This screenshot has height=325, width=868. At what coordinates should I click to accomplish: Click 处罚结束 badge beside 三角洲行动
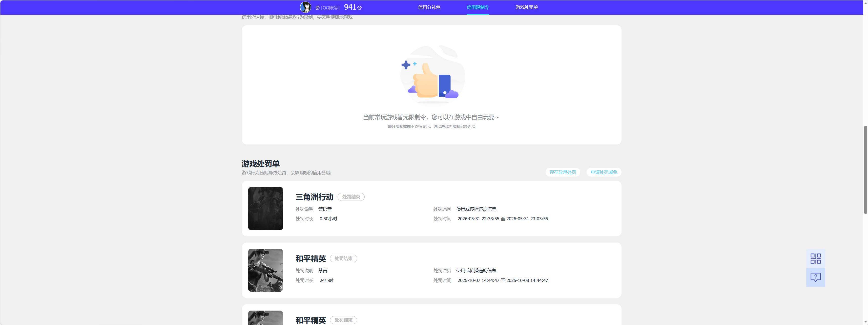point(351,197)
